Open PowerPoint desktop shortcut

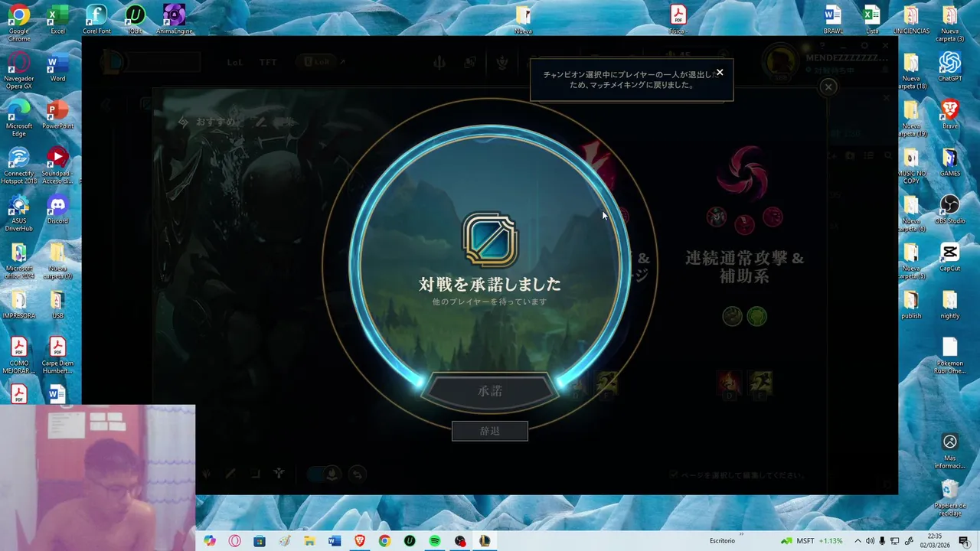pos(57,115)
